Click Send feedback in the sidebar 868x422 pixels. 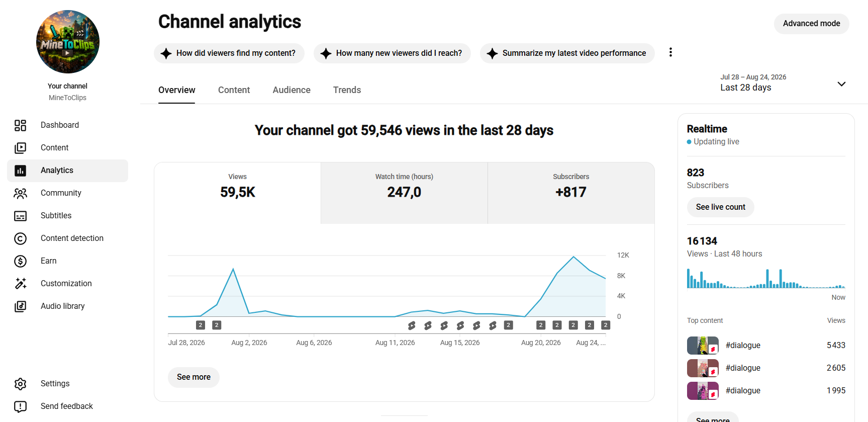coord(67,406)
